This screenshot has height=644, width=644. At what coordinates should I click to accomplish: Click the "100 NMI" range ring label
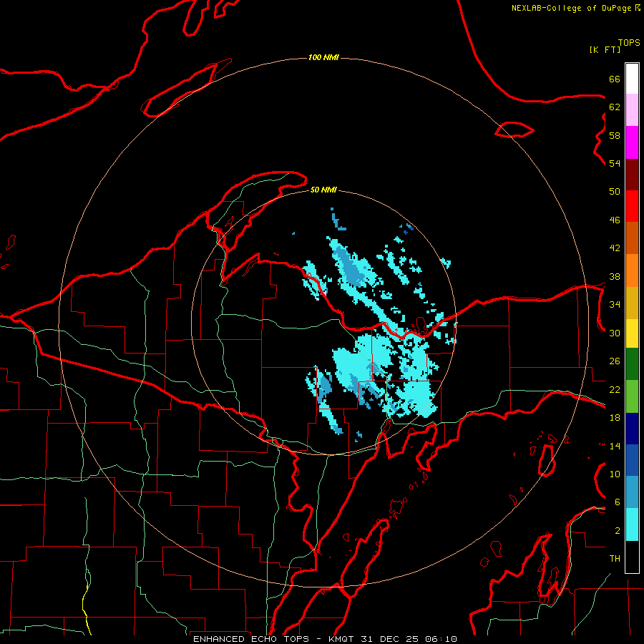point(323,57)
